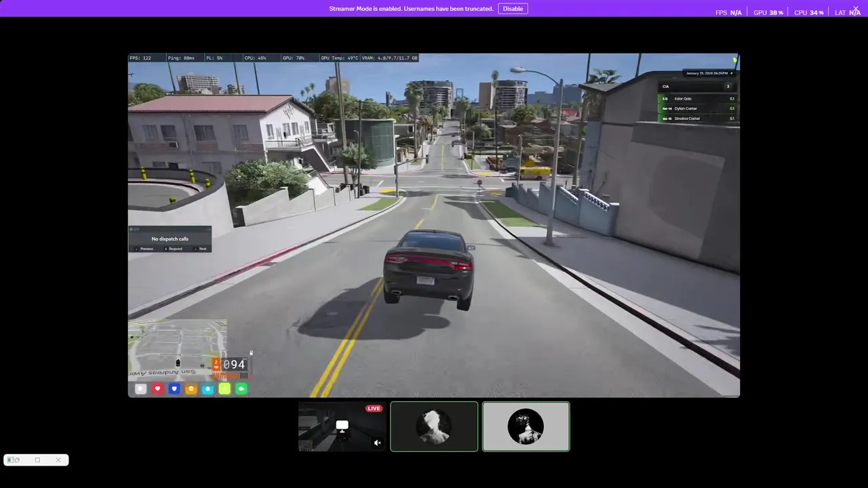Close the overlay with the top-right X

[856, 9]
